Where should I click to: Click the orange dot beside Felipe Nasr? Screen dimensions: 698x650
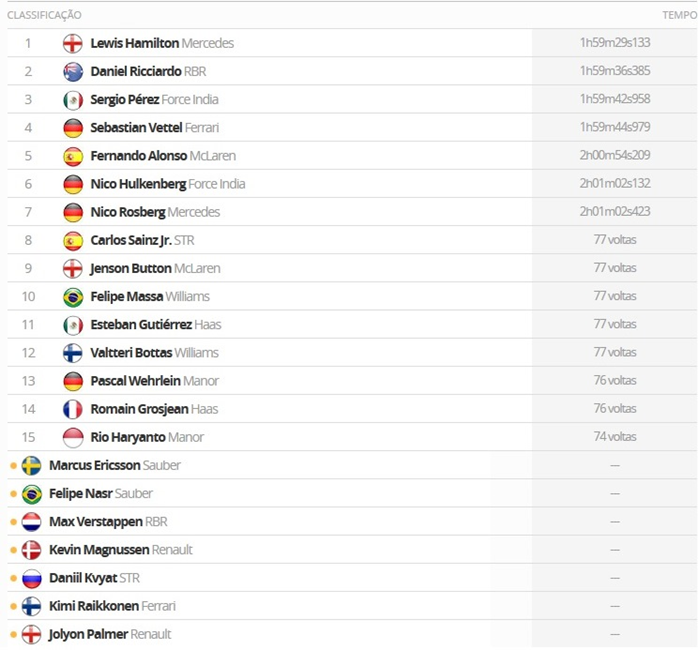[13, 494]
